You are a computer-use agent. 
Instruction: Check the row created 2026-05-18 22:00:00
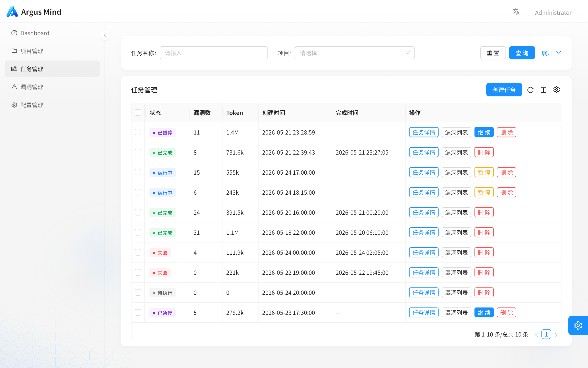tap(138, 232)
